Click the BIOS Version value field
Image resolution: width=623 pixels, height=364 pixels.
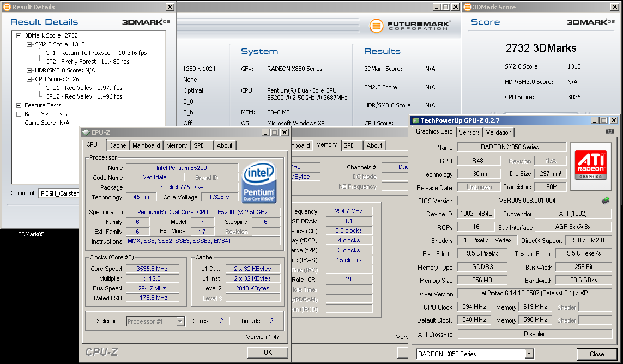point(527,201)
